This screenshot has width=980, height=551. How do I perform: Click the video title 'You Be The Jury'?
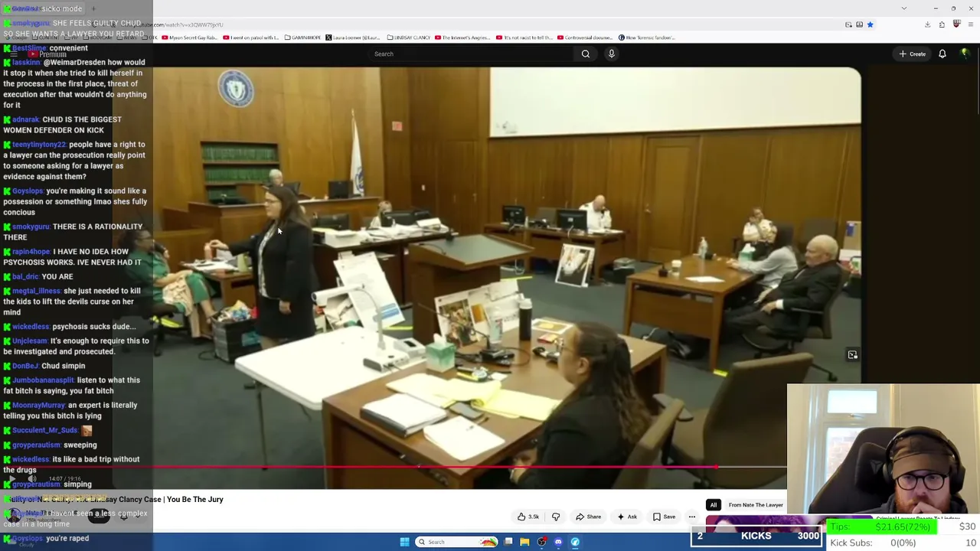195,500
